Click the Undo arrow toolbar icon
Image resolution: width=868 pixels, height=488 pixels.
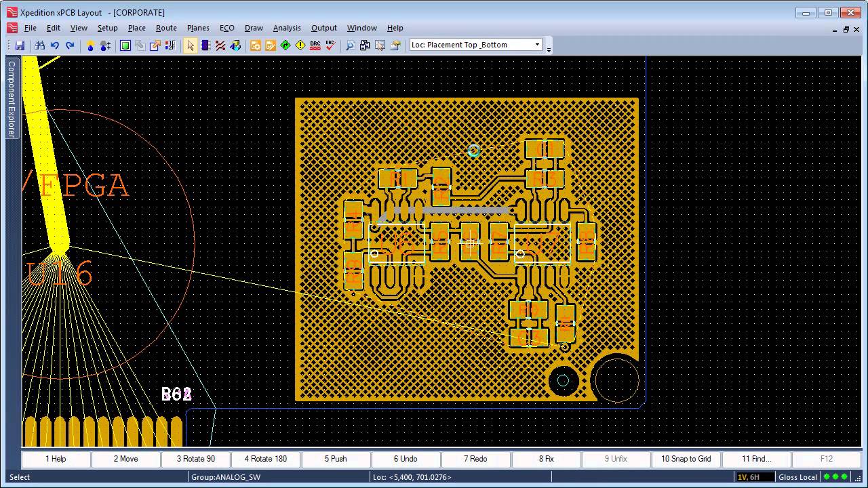coord(55,45)
